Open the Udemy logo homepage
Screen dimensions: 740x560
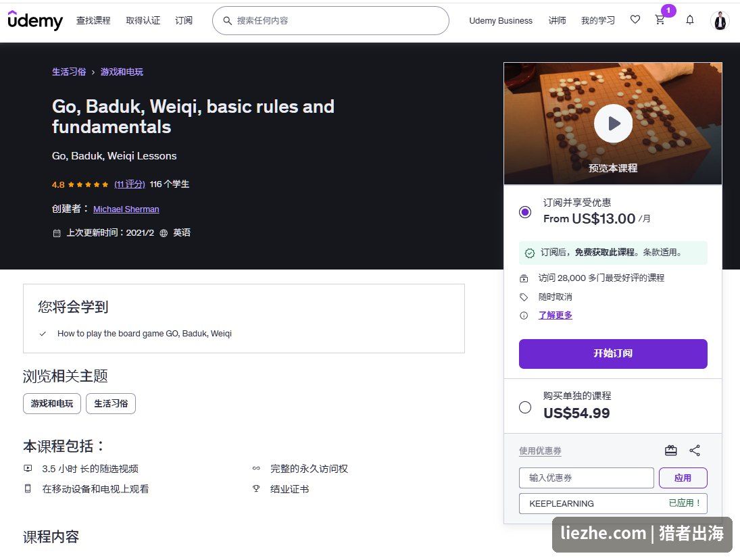(x=35, y=20)
